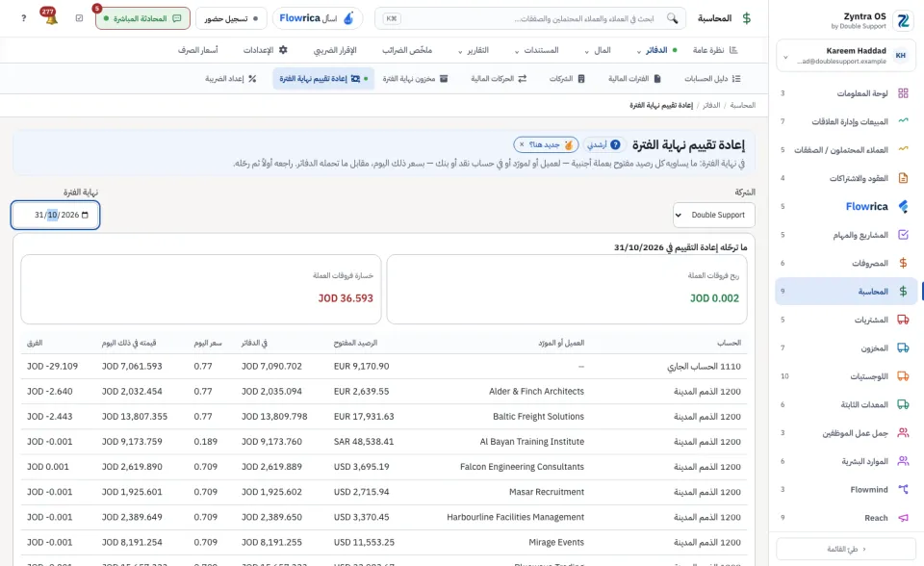Open الموارد البشرية in the sidebar
This screenshot has height=566, width=924.
click(x=846, y=461)
